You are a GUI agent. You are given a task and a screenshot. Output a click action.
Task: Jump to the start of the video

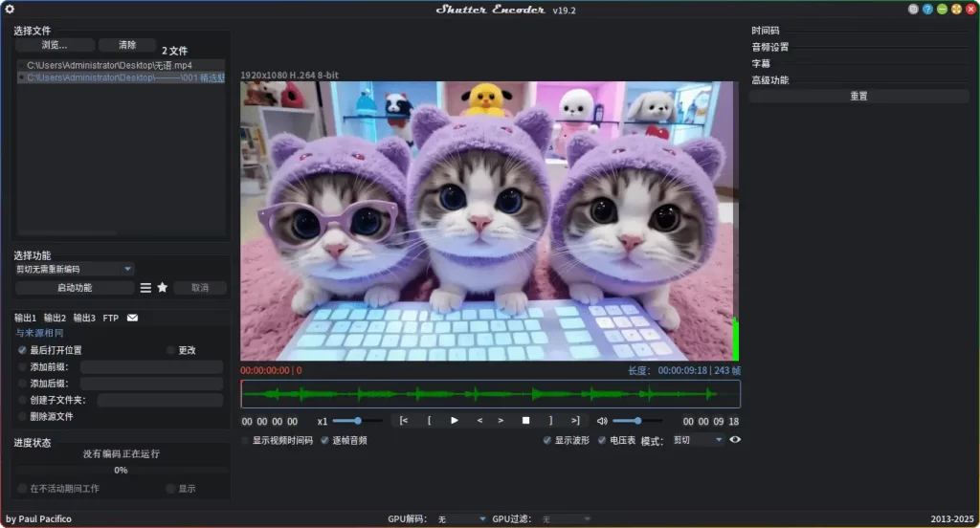pos(404,421)
